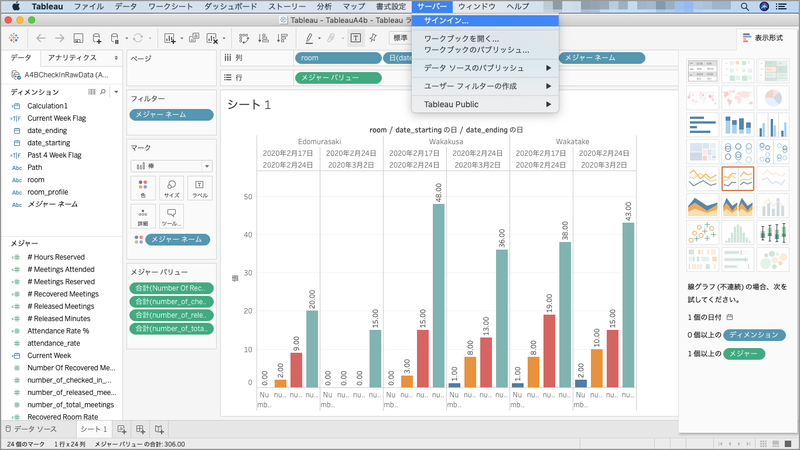Click メジャー バリュー pill on Rows shelf
Viewport: 800px width, 450px height.
click(338, 78)
